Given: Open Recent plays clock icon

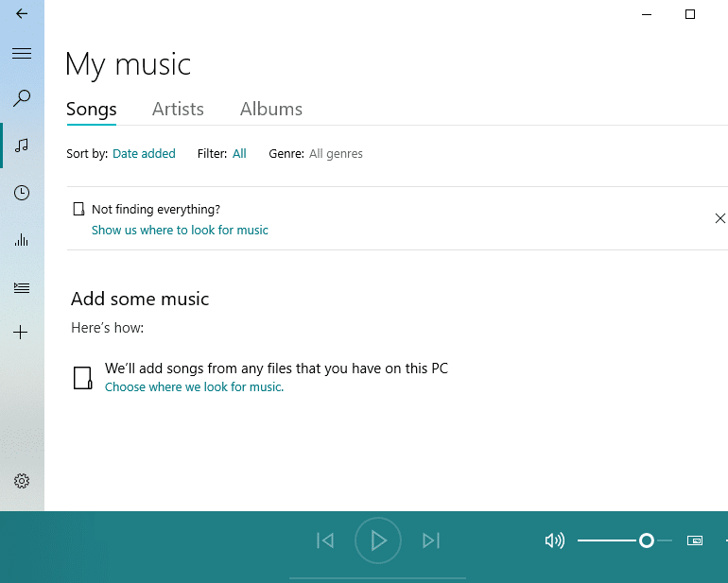Looking at the screenshot, I should coord(22,193).
